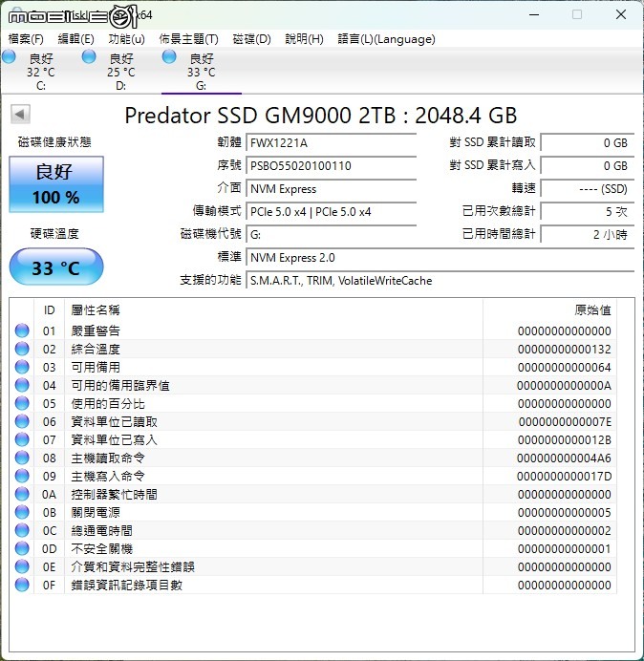Click the rotation rate field ---- (SSD)
The image size is (644, 661).
[x=587, y=189]
